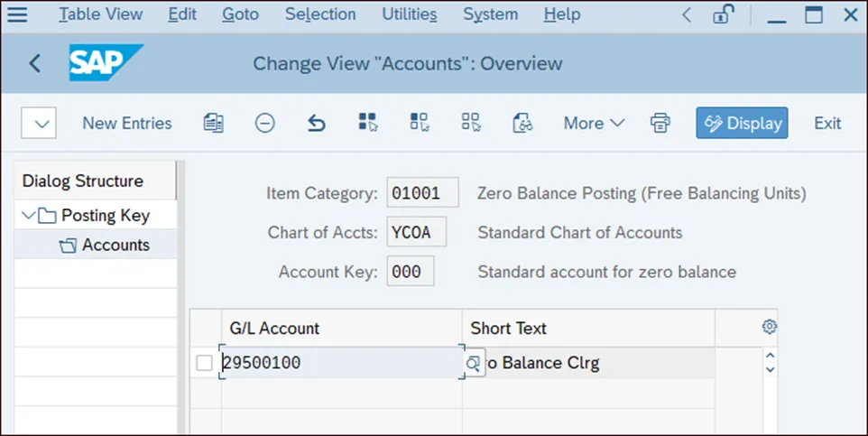The width and height of the screenshot is (868, 436).
Task: Open the command field dropdown arrow
Action: point(39,124)
